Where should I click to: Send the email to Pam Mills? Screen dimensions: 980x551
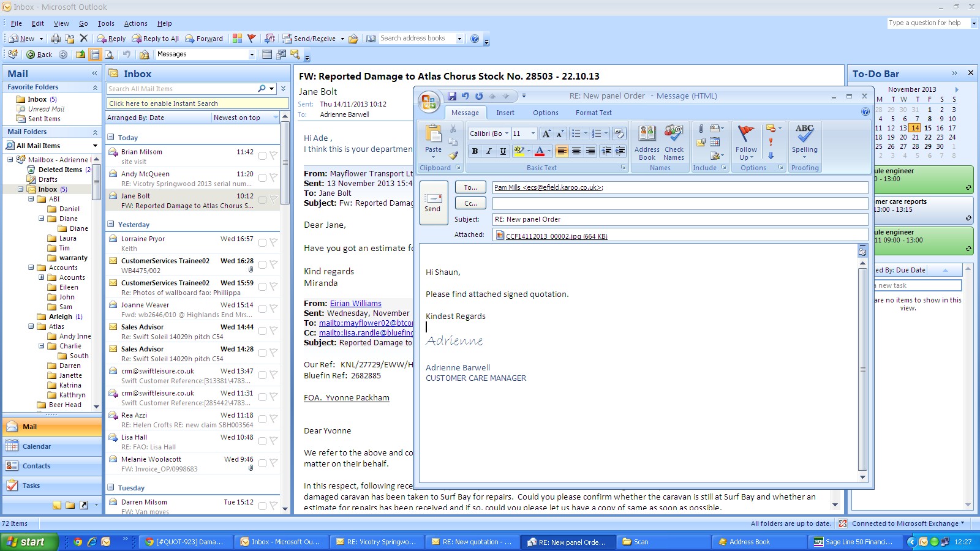pos(432,203)
